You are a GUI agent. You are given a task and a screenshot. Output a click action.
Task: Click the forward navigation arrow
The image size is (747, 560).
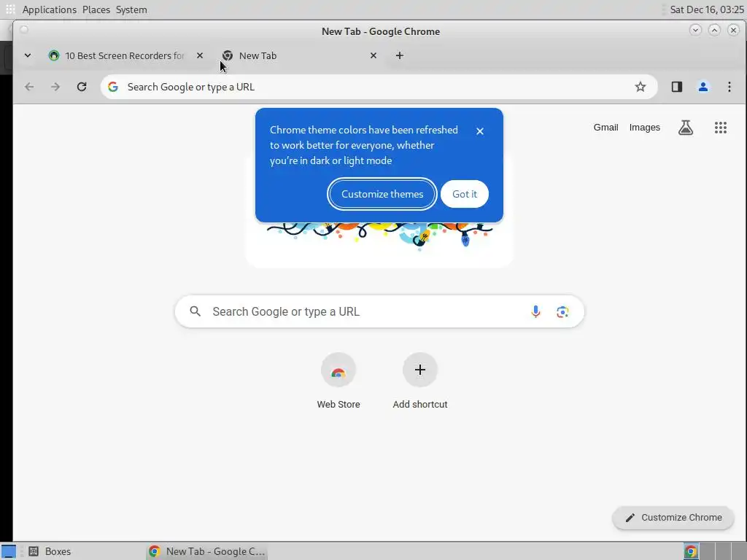point(55,87)
